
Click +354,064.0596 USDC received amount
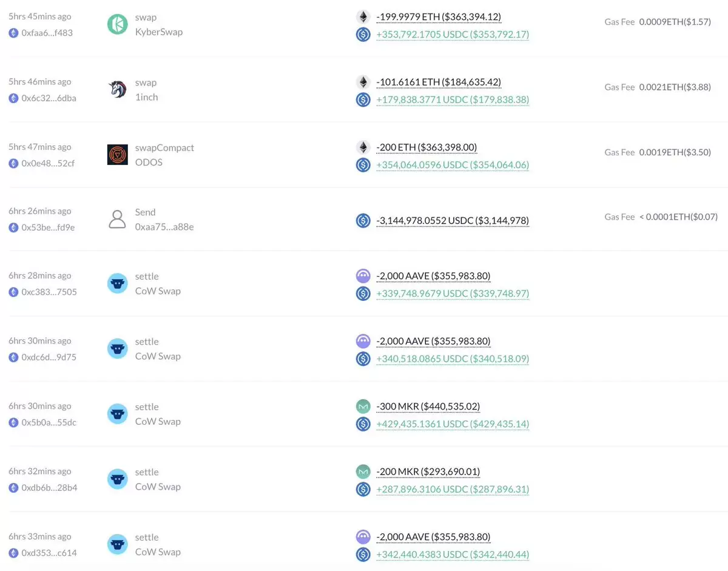tap(453, 165)
